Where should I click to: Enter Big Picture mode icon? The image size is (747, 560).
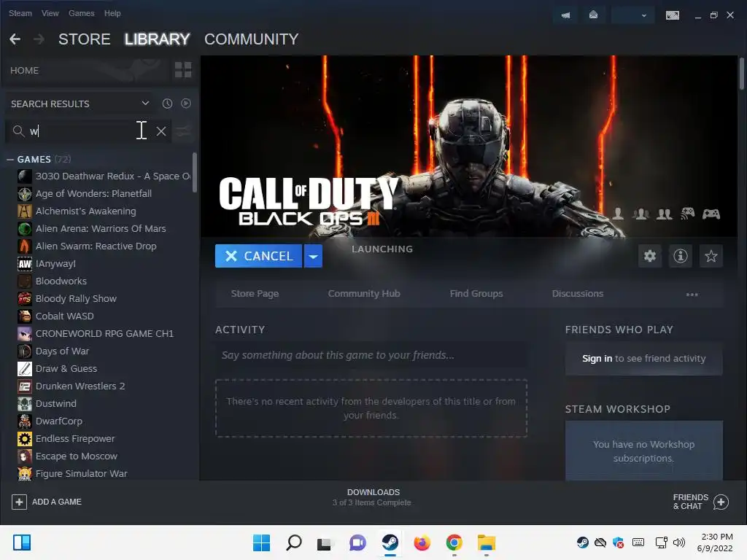tap(672, 15)
